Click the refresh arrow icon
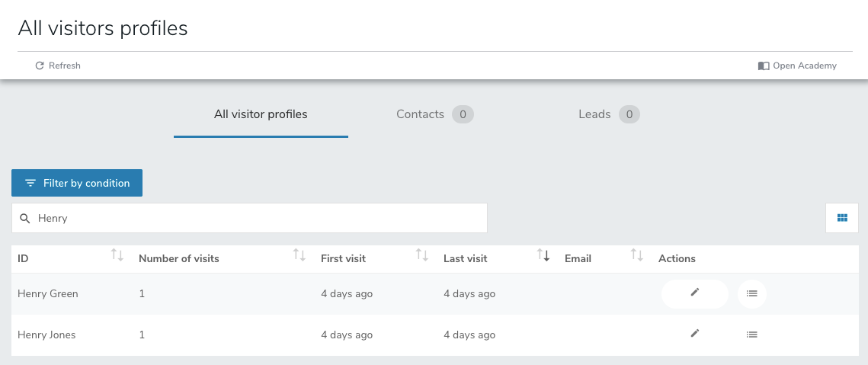 [40, 66]
